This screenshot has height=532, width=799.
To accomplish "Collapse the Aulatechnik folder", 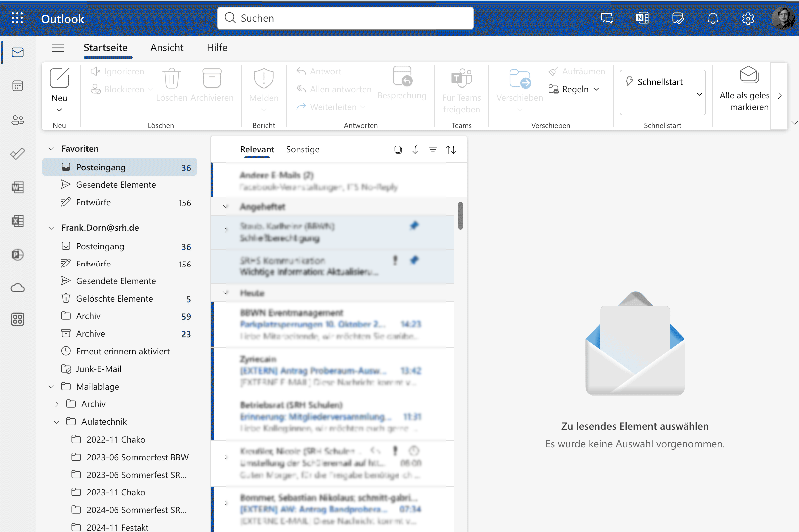I will click(x=57, y=422).
